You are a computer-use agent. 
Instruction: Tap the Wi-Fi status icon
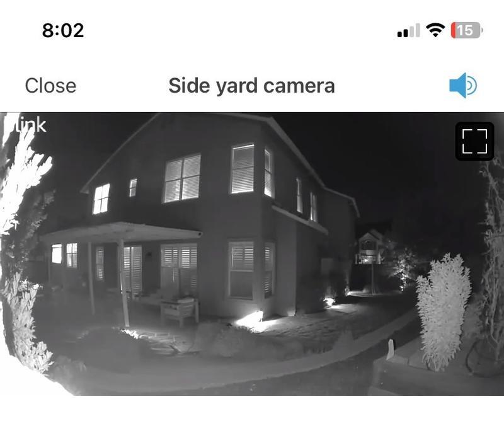(435, 30)
